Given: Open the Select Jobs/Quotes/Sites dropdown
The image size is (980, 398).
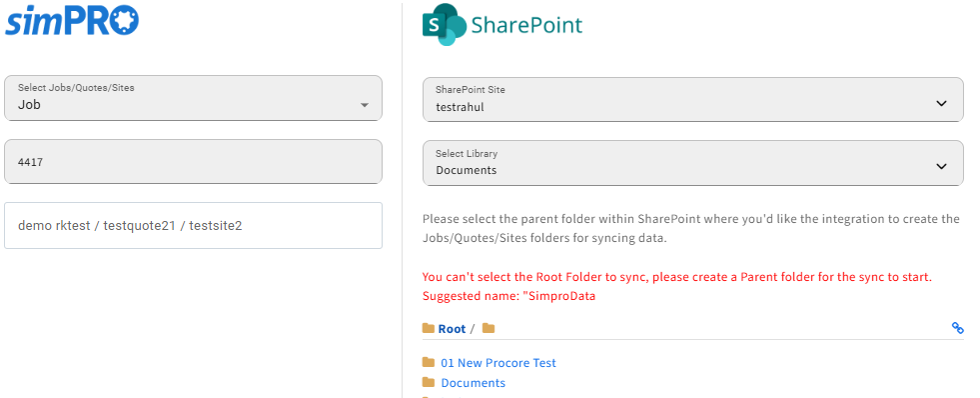Looking at the screenshot, I should [193, 98].
